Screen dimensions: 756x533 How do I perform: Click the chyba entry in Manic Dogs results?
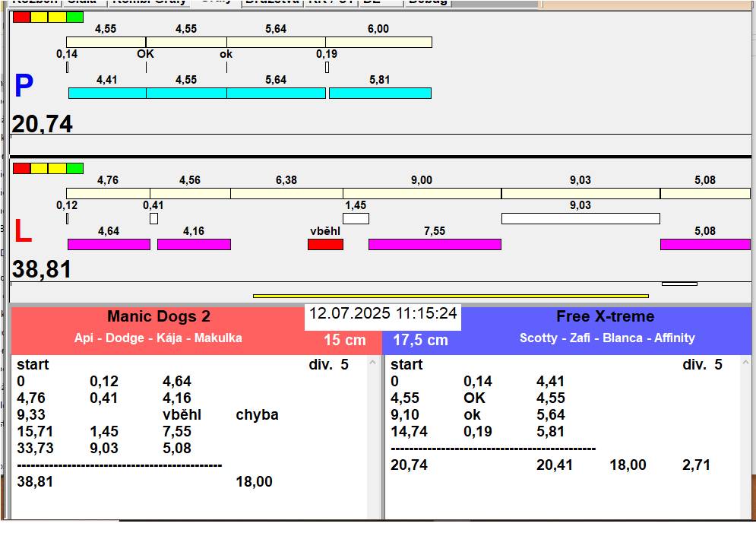point(257,414)
